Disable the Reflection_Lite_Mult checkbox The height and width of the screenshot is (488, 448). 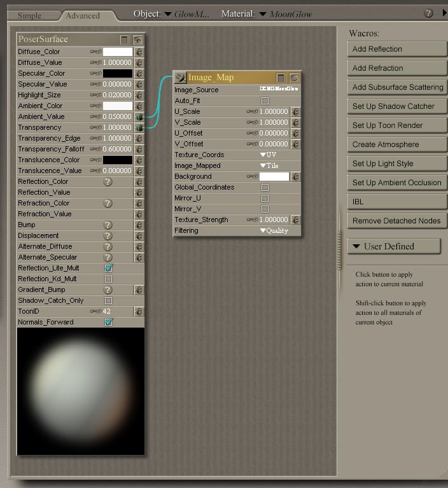(108, 268)
